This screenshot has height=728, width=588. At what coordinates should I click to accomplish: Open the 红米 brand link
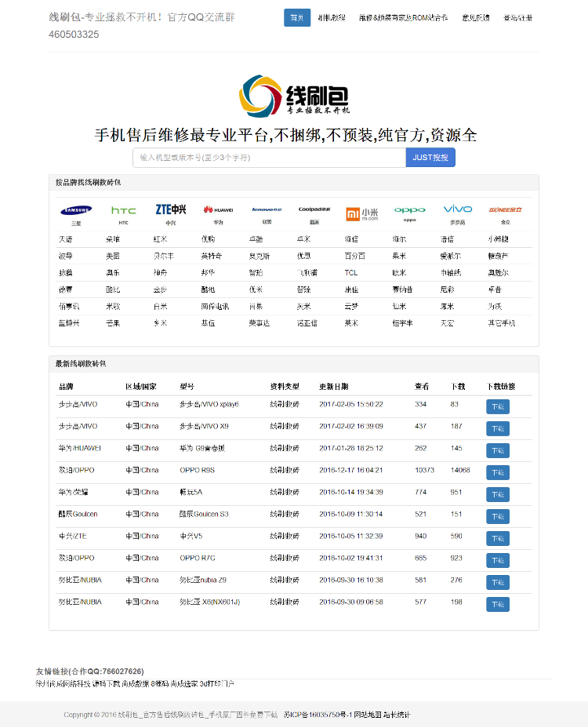pyautogui.click(x=160, y=239)
